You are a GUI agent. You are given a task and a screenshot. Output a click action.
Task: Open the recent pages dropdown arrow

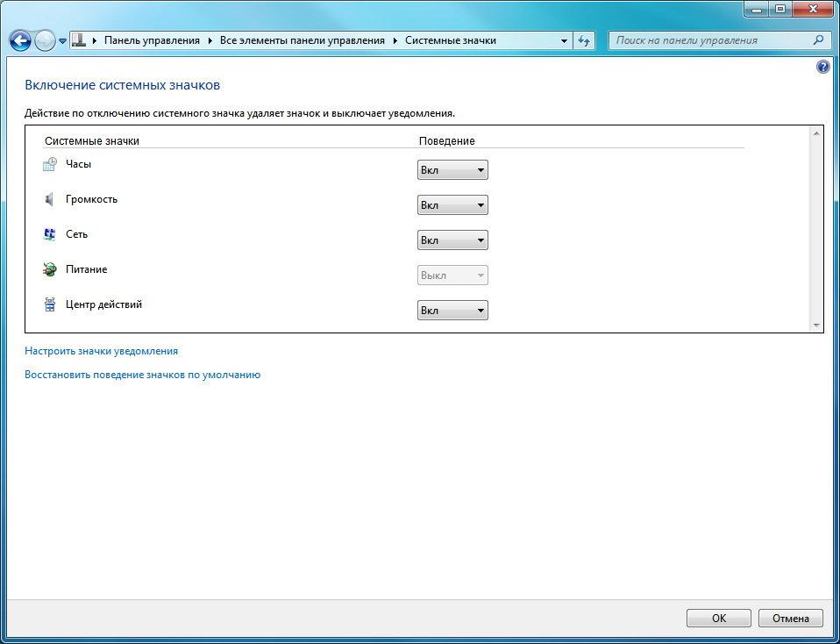(62, 40)
